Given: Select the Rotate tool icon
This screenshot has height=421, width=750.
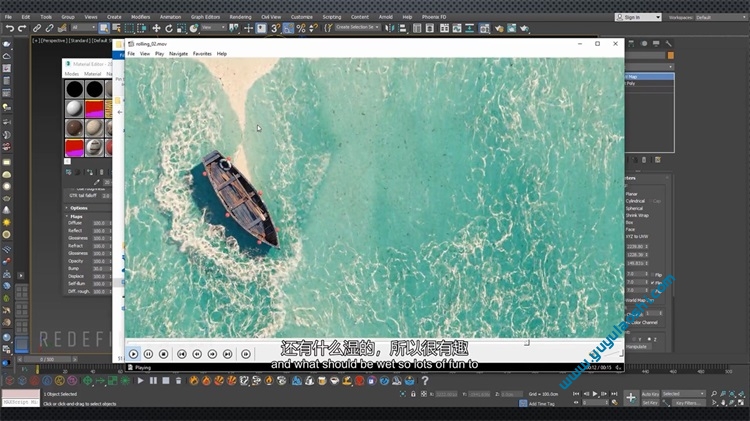Looking at the screenshot, I should pos(168,29).
